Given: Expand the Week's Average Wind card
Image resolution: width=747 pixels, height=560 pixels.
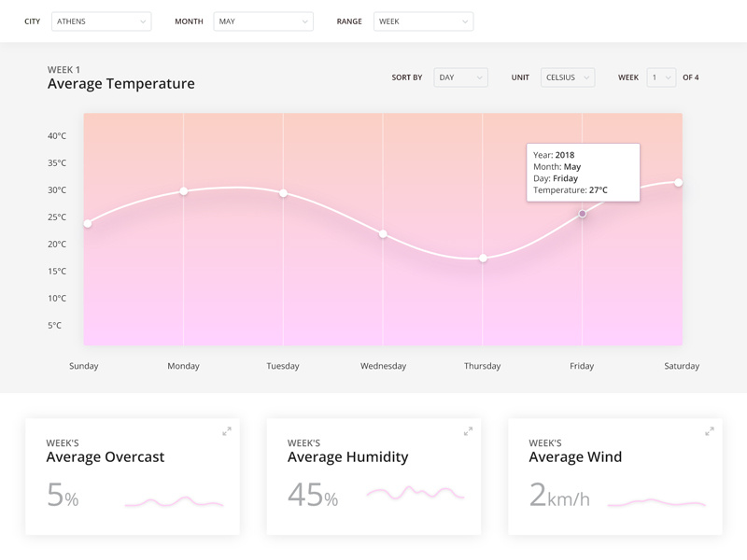Looking at the screenshot, I should (709, 431).
